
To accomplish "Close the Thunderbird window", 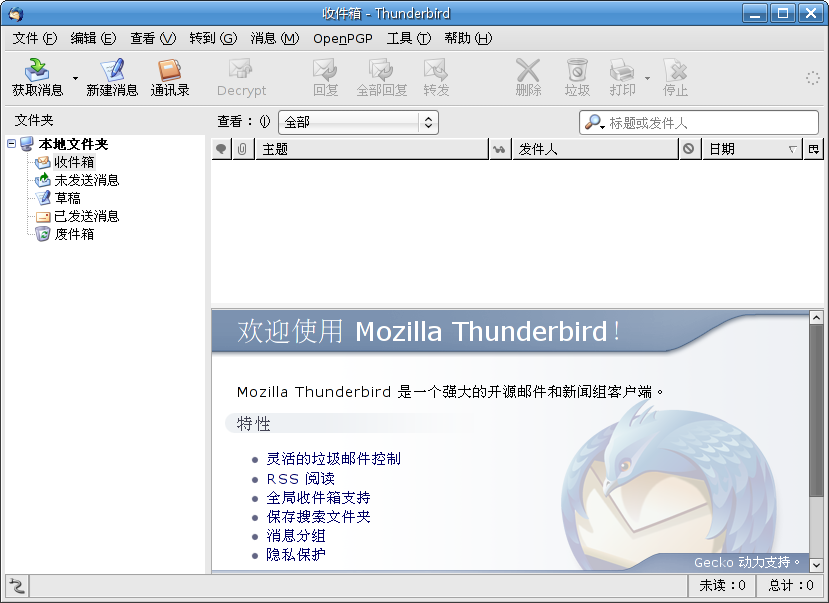I will click(x=810, y=13).
